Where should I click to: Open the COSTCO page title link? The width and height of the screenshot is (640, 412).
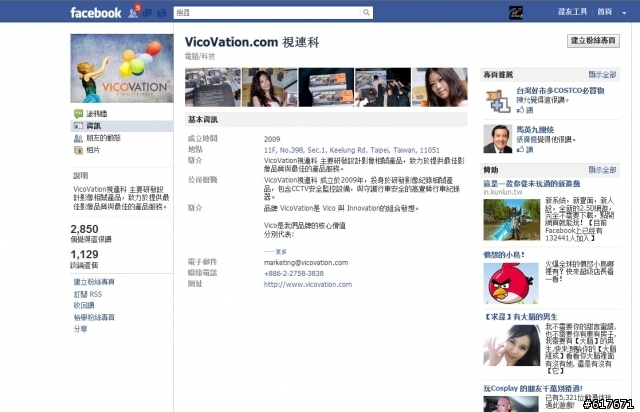(560, 91)
